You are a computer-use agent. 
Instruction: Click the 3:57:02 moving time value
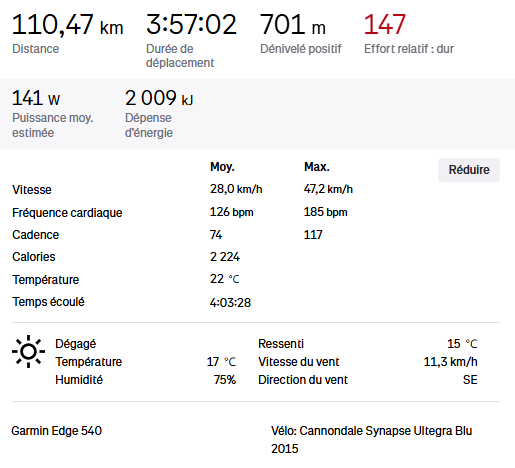pyautogui.click(x=191, y=24)
